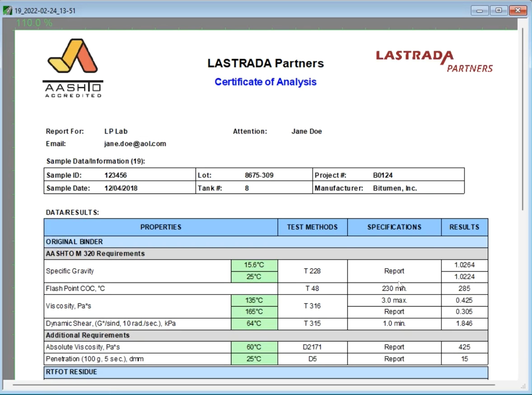Select dynamic shear result 1.846
Viewport: 532px width, 395px height.
click(464, 324)
